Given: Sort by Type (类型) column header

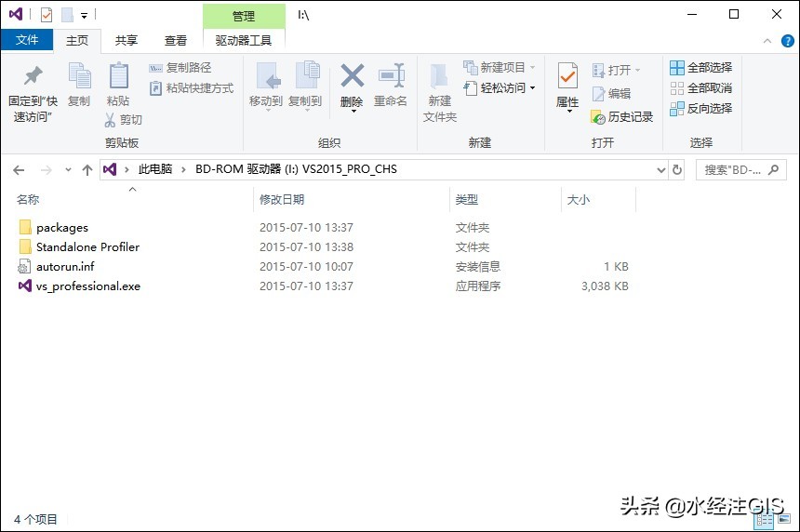Looking at the screenshot, I should click(x=466, y=199).
